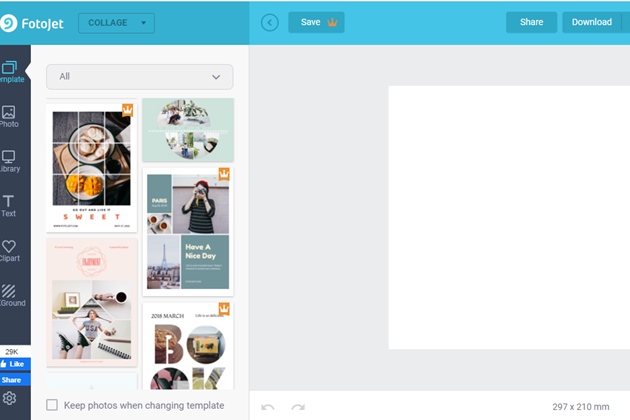Open the Clipart panel in sidebar
The image size is (630, 420).
tap(9, 251)
